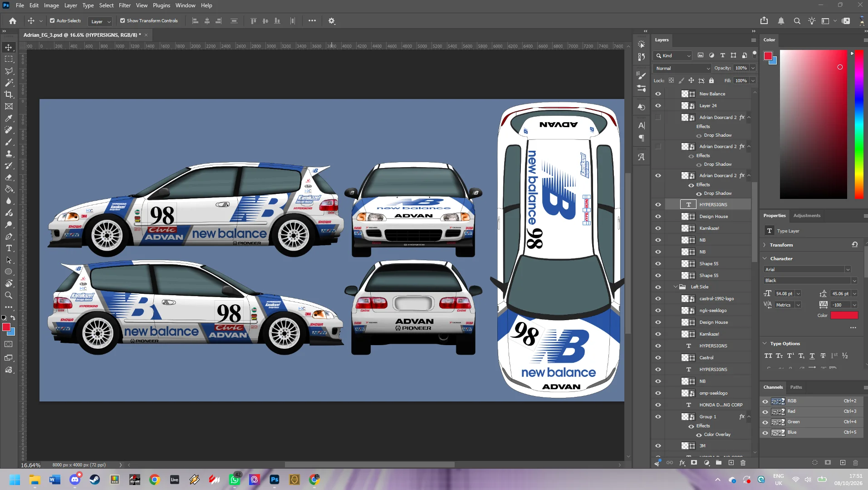Switch to the Paths tab

click(796, 387)
